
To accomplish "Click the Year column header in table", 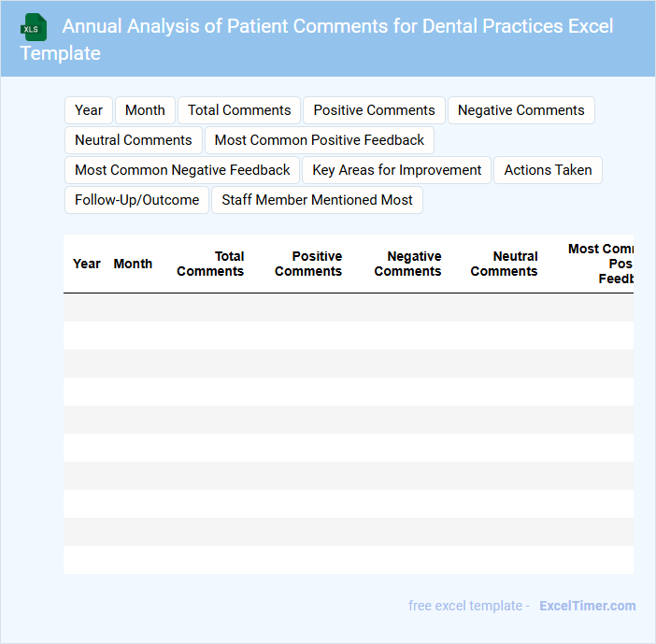I will click(x=87, y=264).
